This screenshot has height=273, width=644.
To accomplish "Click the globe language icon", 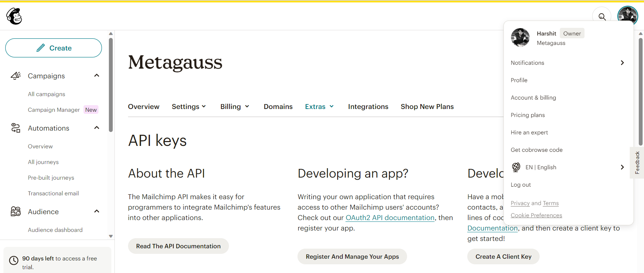I will point(516,167).
